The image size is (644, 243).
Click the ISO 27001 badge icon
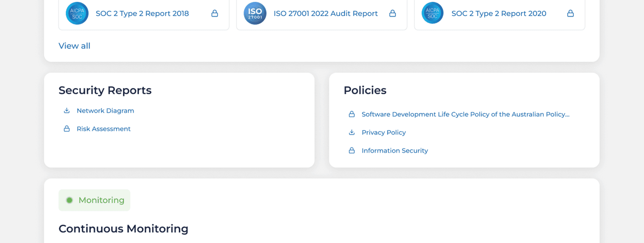[x=255, y=13]
